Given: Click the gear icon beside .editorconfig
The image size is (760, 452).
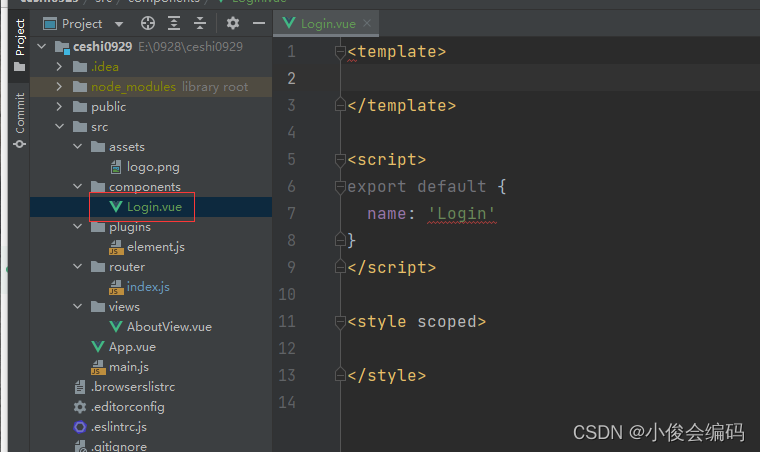Looking at the screenshot, I should (80, 407).
